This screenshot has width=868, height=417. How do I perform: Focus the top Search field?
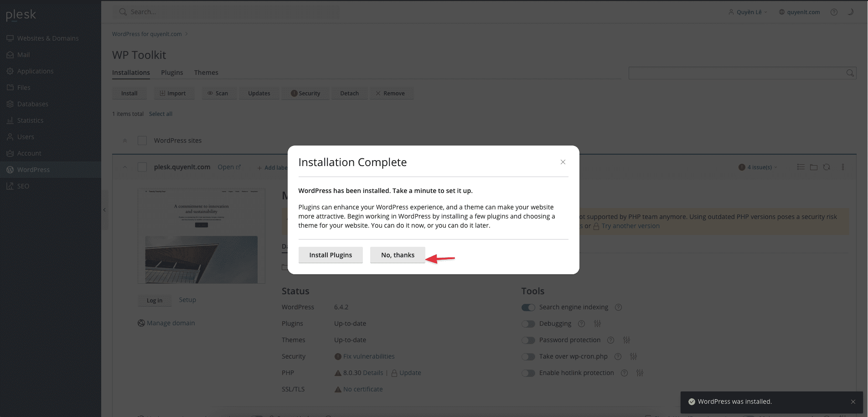(x=228, y=12)
